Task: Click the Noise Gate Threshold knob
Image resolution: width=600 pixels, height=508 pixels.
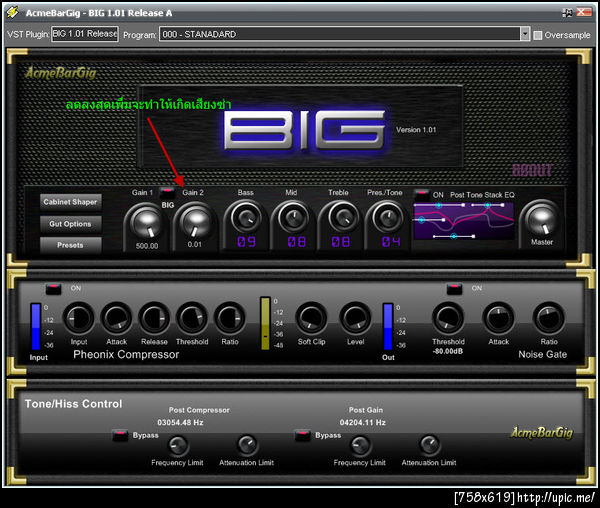Action: point(448,318)
